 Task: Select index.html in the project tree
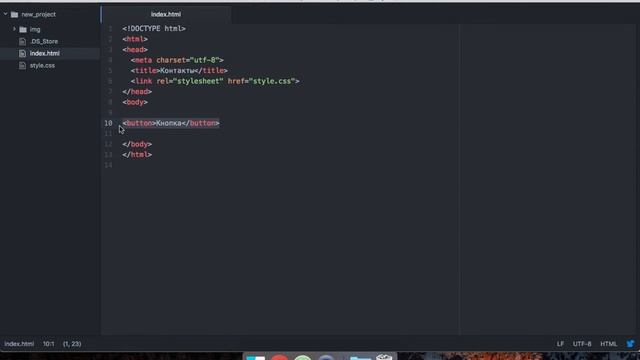[44, 53]
